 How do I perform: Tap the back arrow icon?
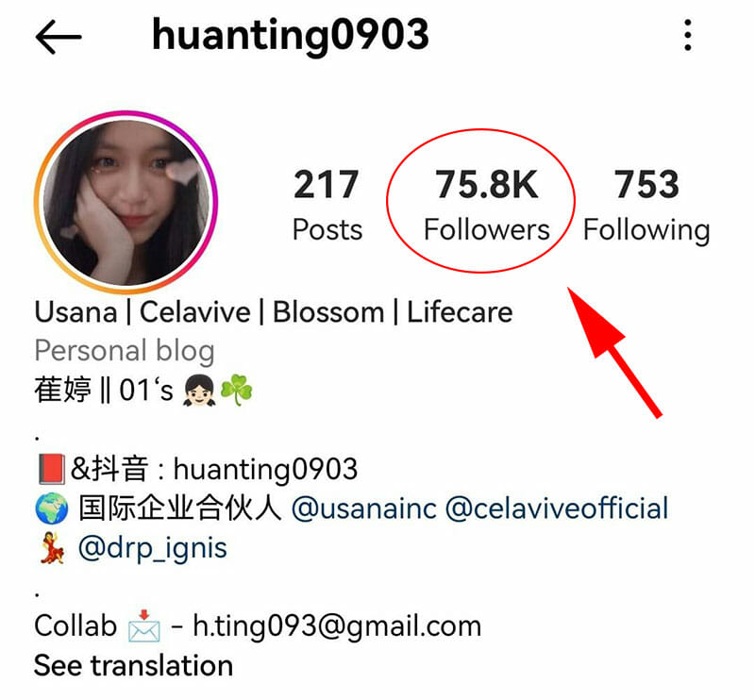click(x=59, y=37)
